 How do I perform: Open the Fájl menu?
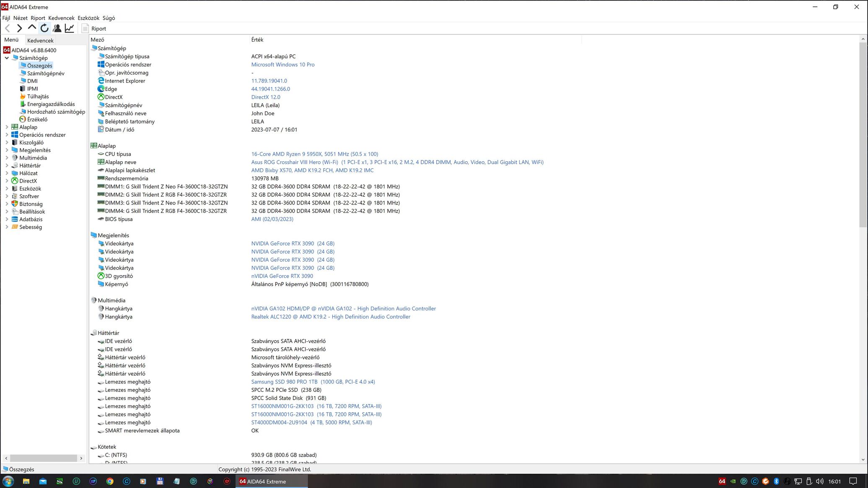pyautogui.click(x=6, y=18)
